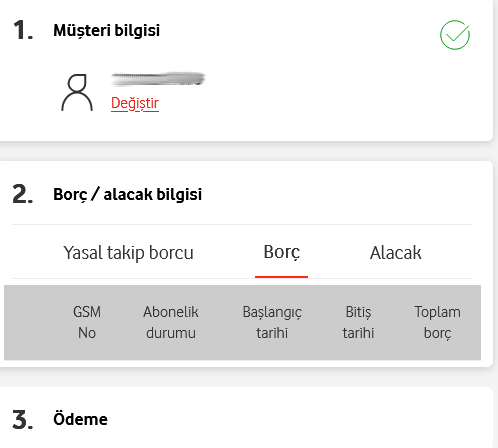Screen dimensions: 498x448
Task: Click the green checkmark icon
Action: pos(455,35)
